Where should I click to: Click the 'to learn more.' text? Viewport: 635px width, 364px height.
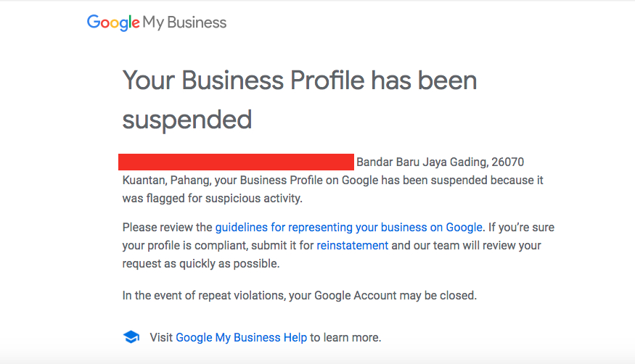click(345, 337)
